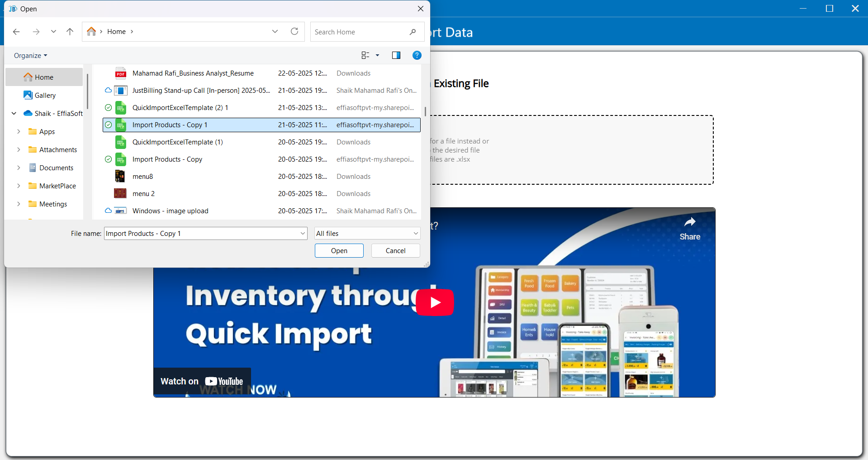The width and height of the screenshot is (868, 460).
Task: Expand the address bar history dropdown
Action: click(x=275, y=31)
